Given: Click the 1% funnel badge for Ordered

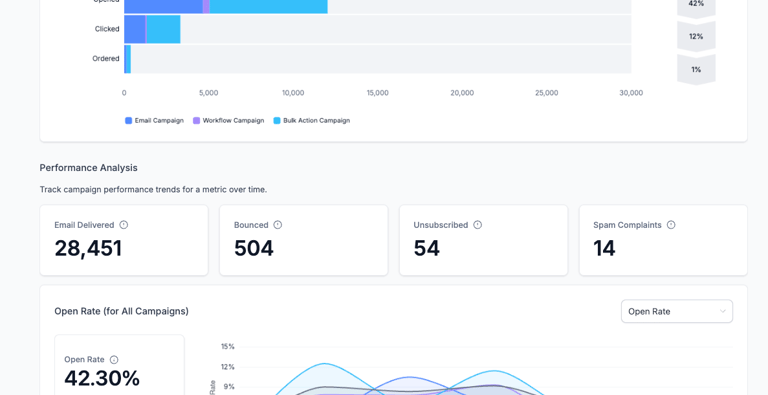Looking at the screenshot, I should (696, 70).
